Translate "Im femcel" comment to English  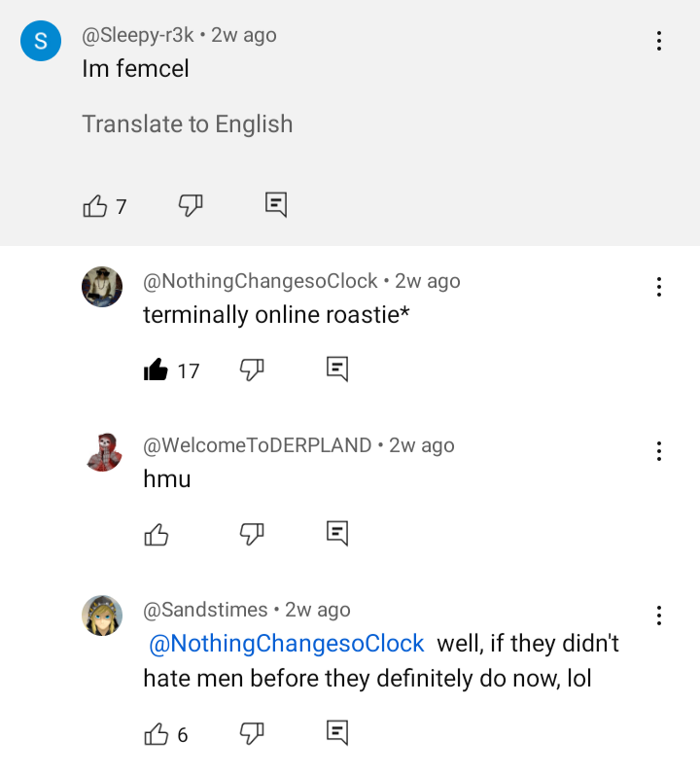(x=187, y=124)
